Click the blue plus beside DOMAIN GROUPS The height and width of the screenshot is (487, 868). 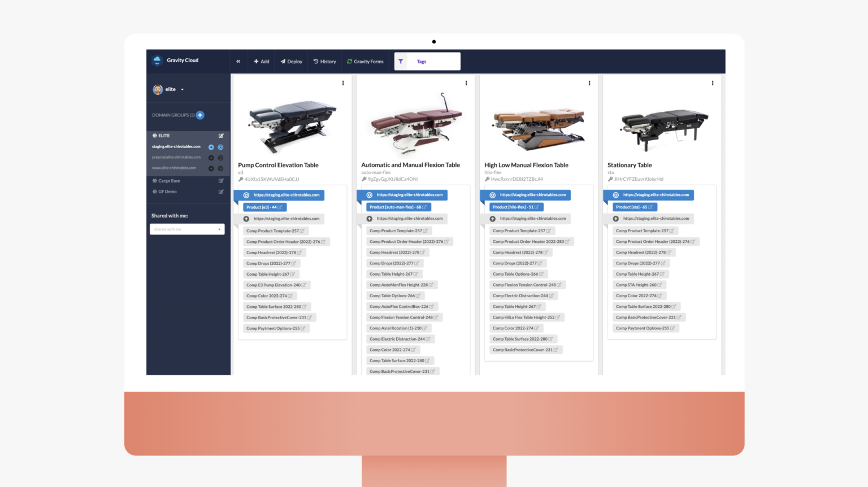point(200,115)
